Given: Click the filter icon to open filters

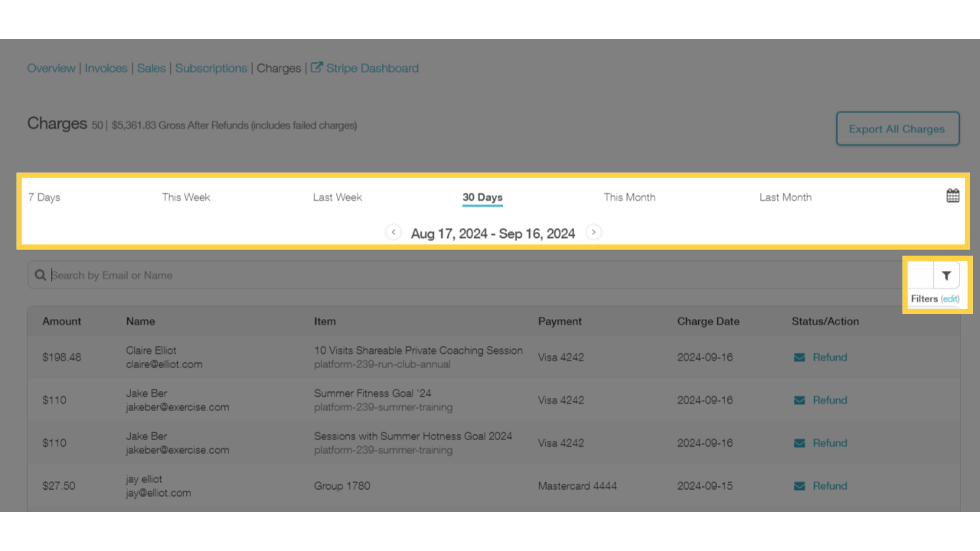Looking at the screenshot, I should click(946, 275).
